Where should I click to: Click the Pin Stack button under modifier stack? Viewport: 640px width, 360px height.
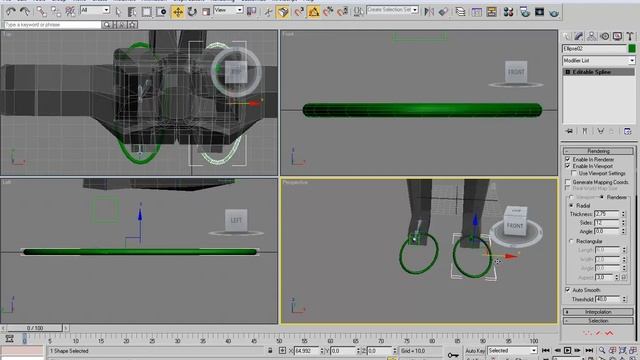pos(569,131)
